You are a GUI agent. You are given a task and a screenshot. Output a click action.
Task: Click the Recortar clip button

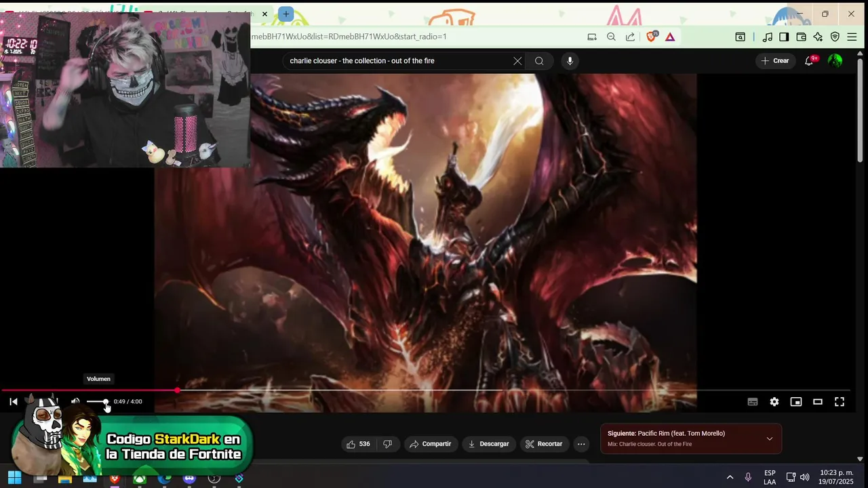(545, 444)
